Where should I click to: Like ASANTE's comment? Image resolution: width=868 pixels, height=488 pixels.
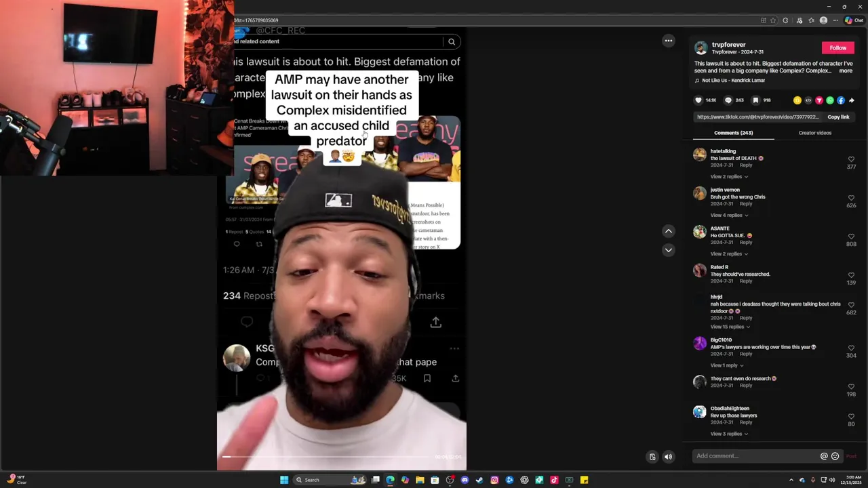[851, 237]
